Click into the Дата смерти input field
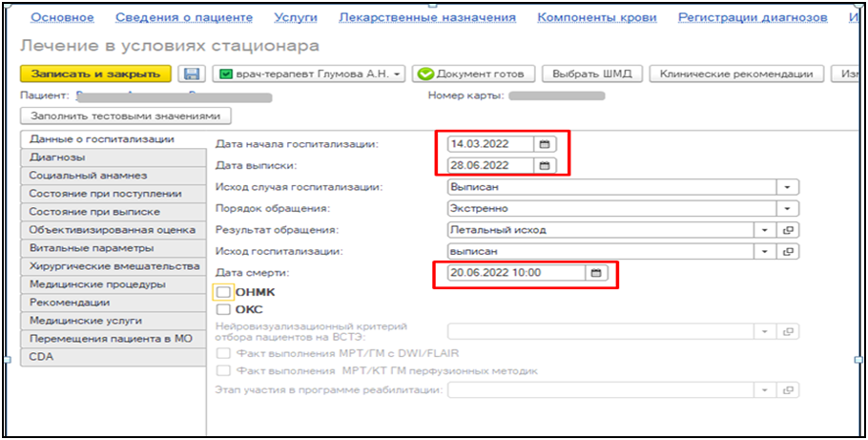 pos(515,272)
